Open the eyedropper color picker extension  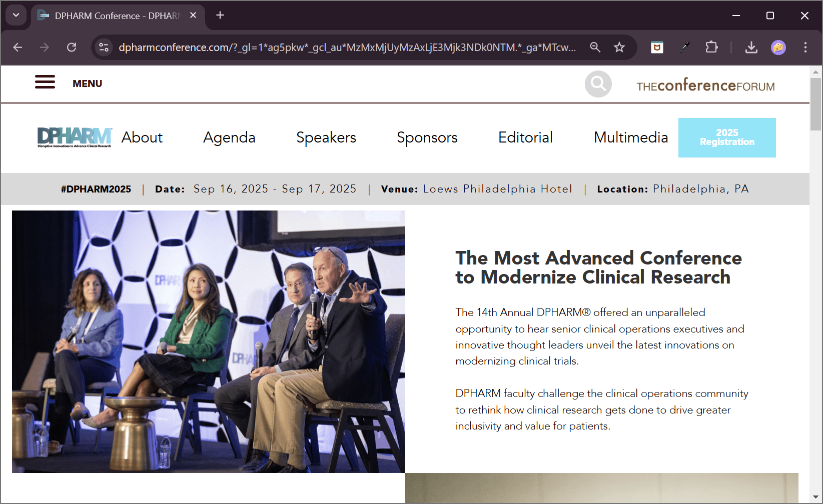pyautogui.click(x=684, y=47)
